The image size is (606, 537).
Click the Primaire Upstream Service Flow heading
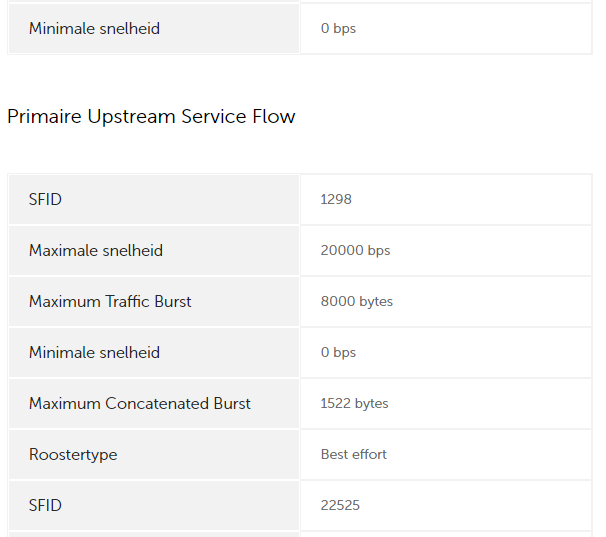tap(151, 117)
